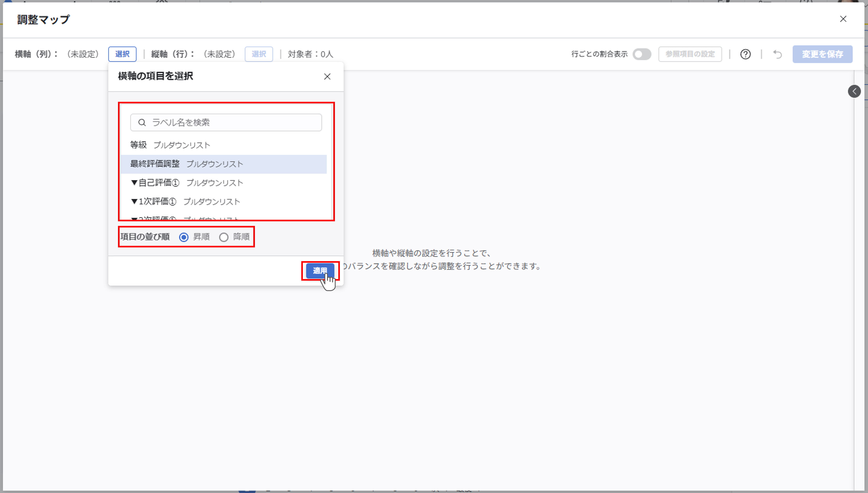Select the 昇順 radio button
Image resolution: width=868 pixels, height=493 pixels.
(x=184, y=237)
